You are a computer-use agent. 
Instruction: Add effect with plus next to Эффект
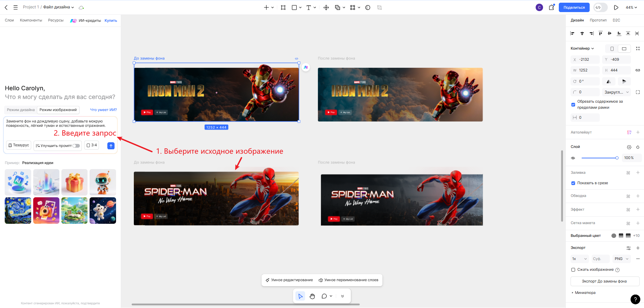pos(638,209)
